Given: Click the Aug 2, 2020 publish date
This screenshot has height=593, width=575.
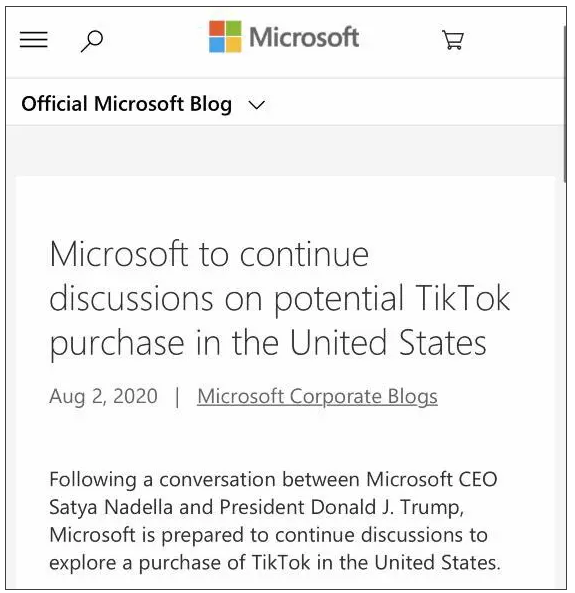Looking at the screenshot, I should [x=103, y=396].
